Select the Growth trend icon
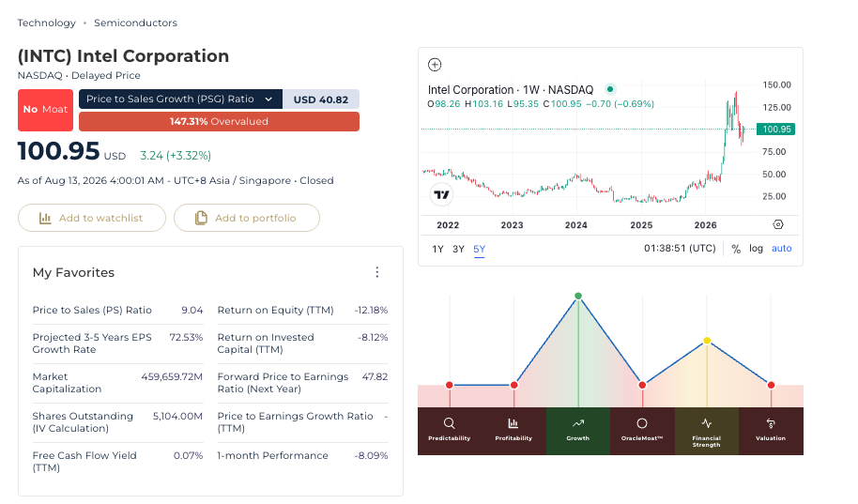858x504 pixels. pyautogui.click(x=578, y=423)
